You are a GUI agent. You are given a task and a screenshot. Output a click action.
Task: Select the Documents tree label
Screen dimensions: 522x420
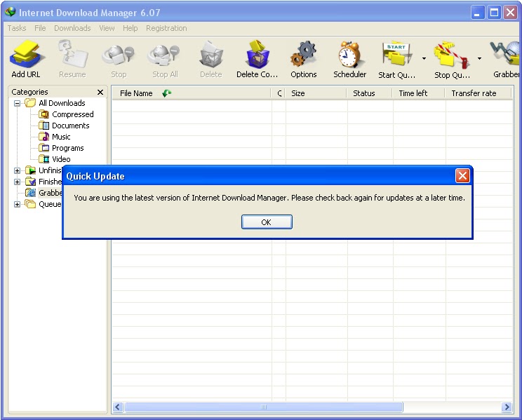point(71,126)
